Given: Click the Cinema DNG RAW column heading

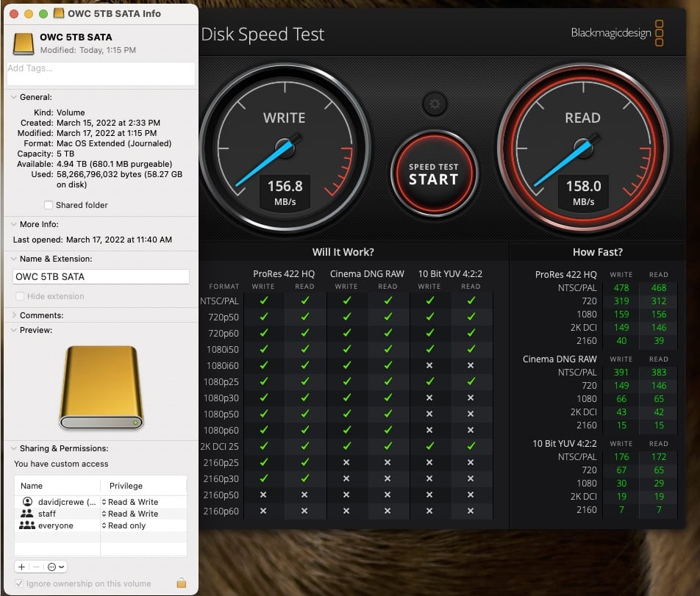Looking at the screenshot, I should [367, 274].
